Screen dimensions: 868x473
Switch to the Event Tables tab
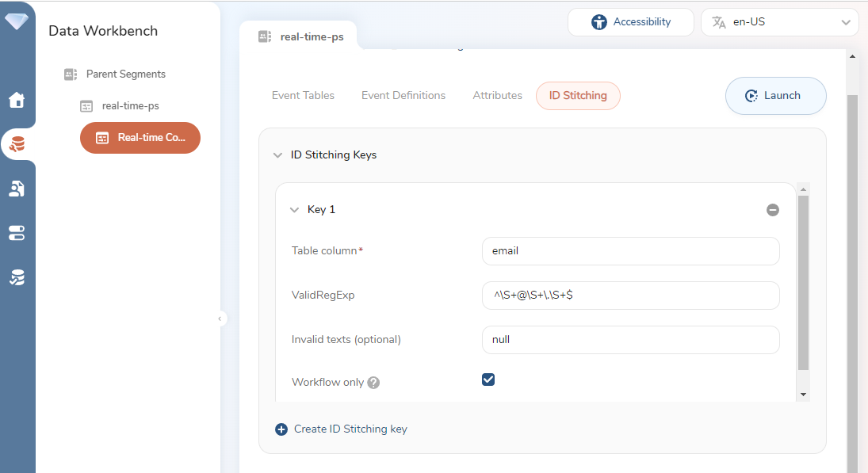click(x=303, y=96)
